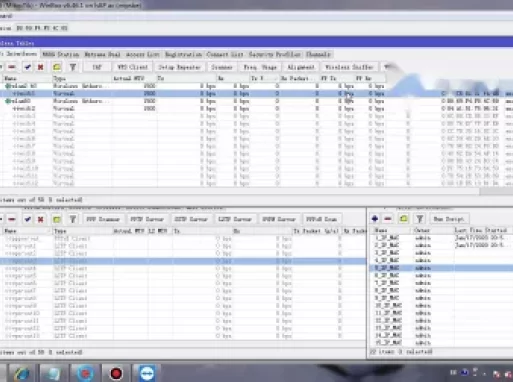Click the blue plus icon in script list

375,219
